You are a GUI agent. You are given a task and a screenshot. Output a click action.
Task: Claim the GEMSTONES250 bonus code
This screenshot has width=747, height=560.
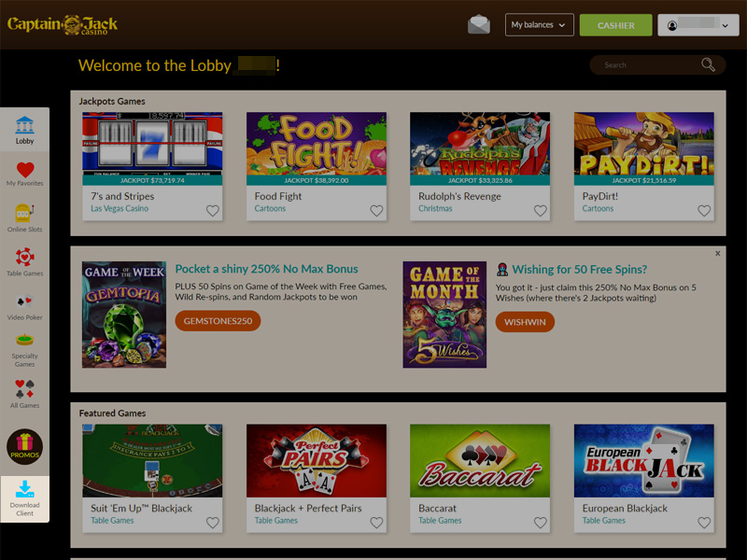218,321
